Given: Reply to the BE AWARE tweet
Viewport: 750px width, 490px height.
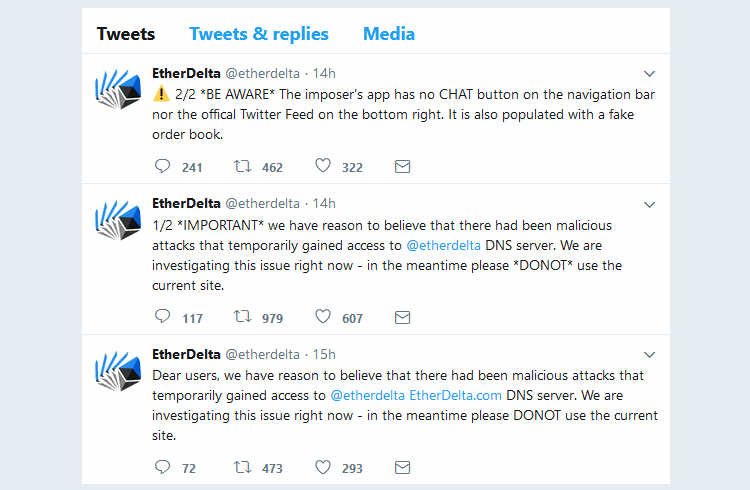Looking at the screenshot, I should pos(163,166).
